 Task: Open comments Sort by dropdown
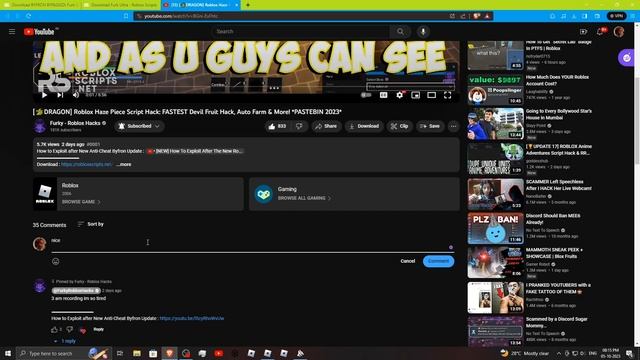click(x=90, y=224)
